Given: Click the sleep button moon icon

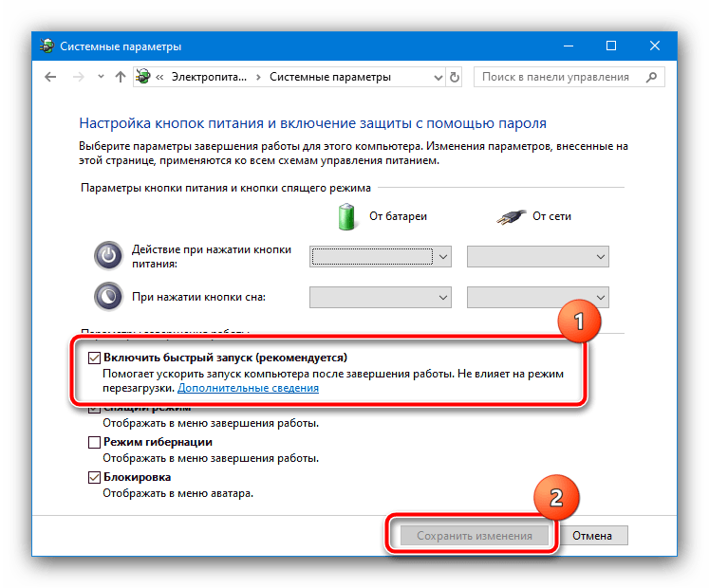Looking at the screenshot, I should pyautogui.click(x=108, y=297).
